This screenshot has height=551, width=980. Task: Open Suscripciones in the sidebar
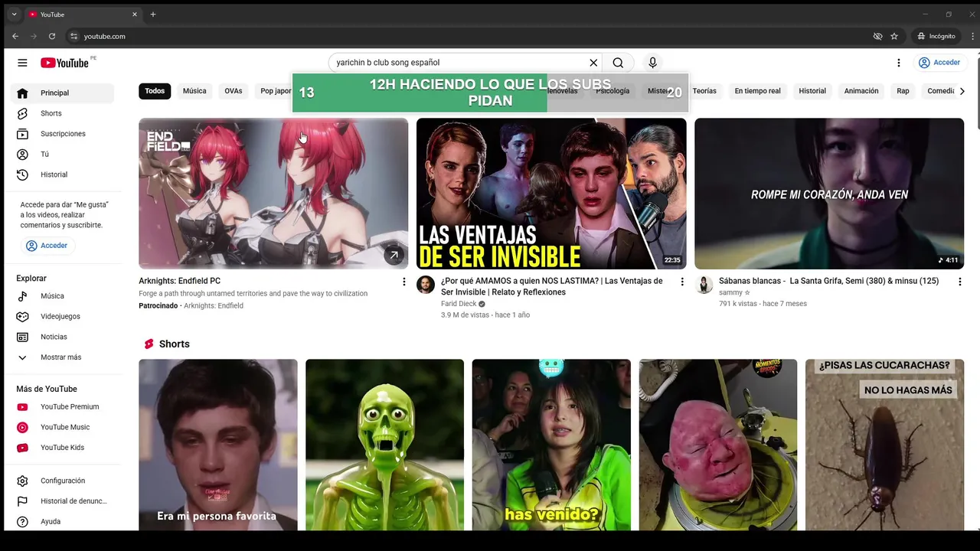(x=62, y=134)
